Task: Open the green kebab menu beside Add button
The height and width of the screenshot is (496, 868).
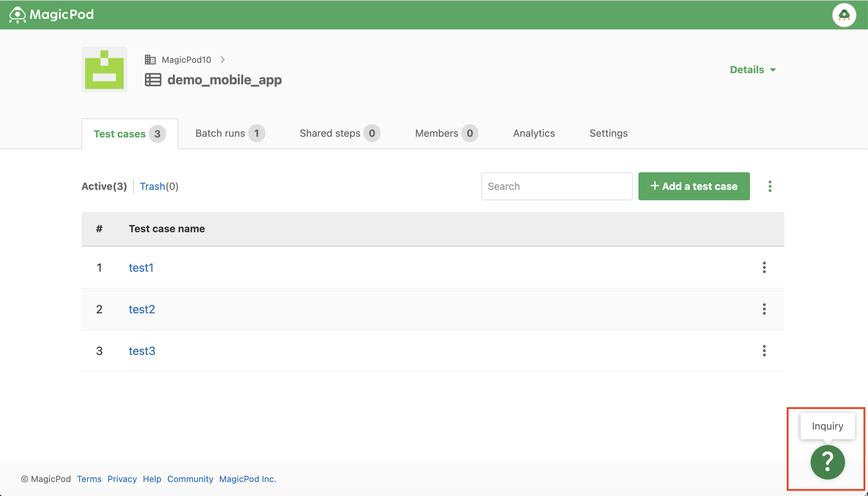Action: 770,186
